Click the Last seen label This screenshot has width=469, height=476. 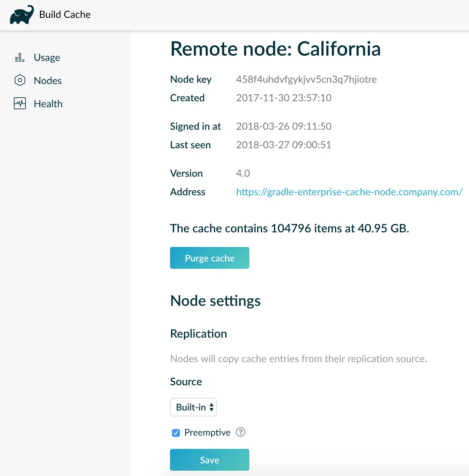190,145
